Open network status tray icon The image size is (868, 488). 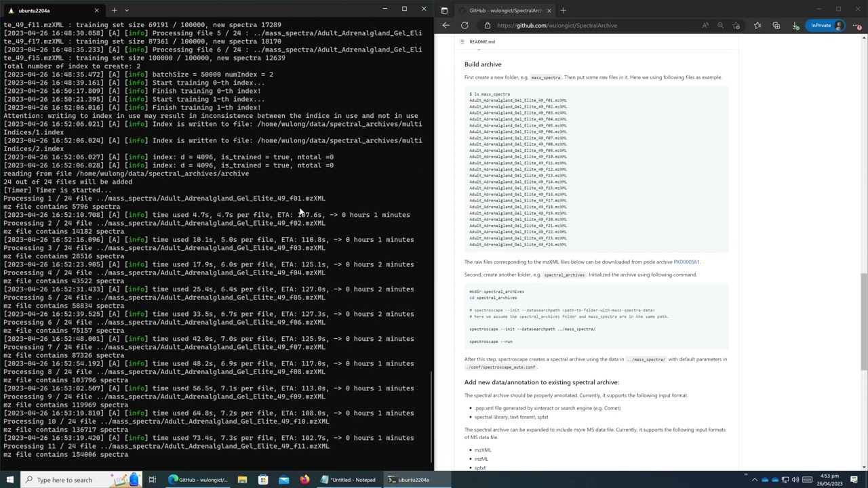[x=785, y=480]
